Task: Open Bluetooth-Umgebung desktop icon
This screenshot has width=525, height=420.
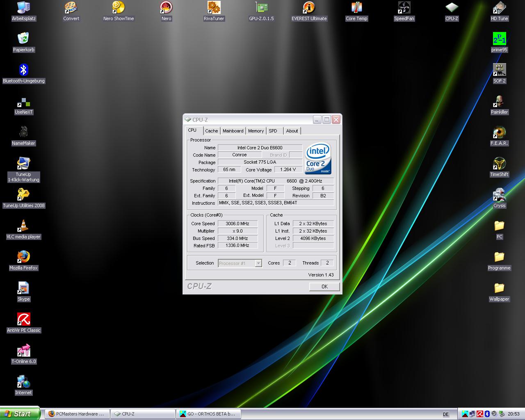Action: [23, 73]
